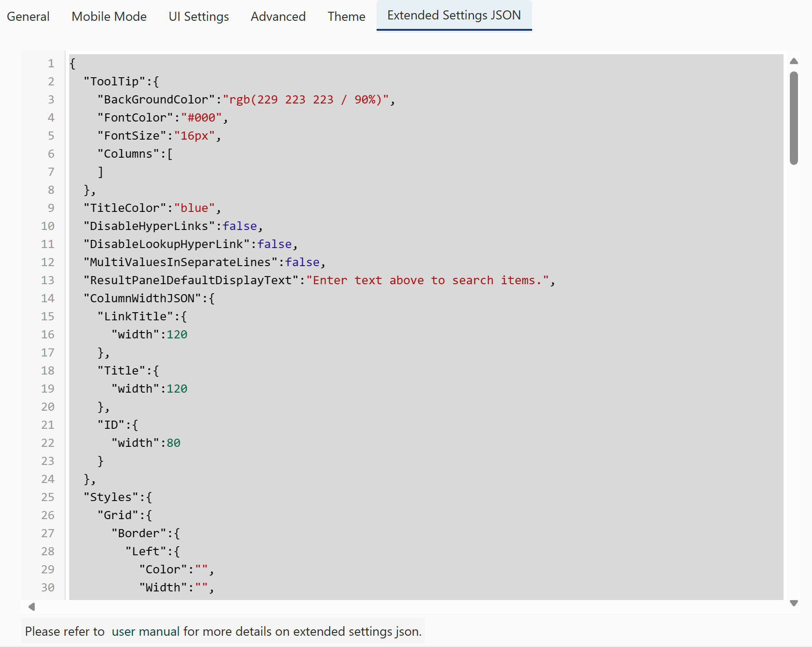The image size is (812, 647).
Task: Click the "ResultPanelDefaultDisplayText" key
Action: coord(191,280)
